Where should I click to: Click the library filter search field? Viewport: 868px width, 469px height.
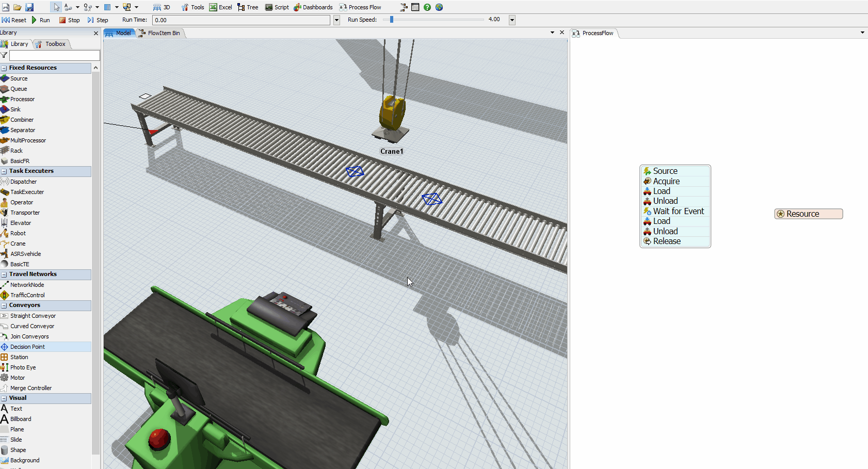coord(54,55)
